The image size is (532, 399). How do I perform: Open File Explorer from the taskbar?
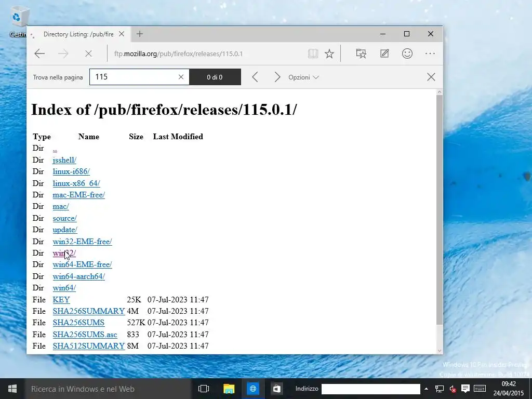[229, 389]
